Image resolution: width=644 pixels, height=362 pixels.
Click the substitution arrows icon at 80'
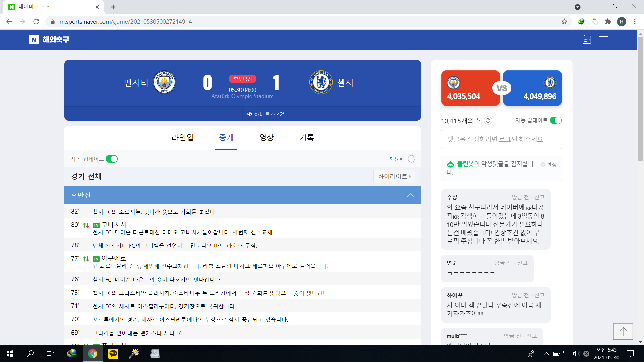click(86, 225)
